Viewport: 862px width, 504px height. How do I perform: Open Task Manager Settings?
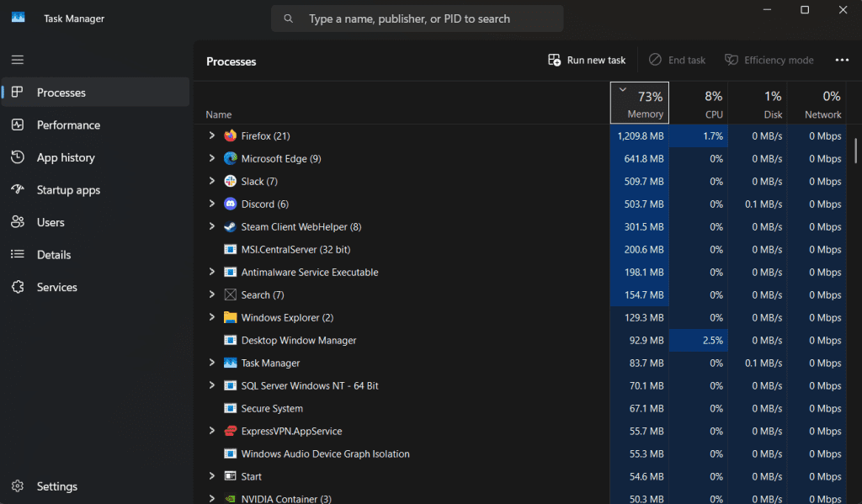(56, 486)
